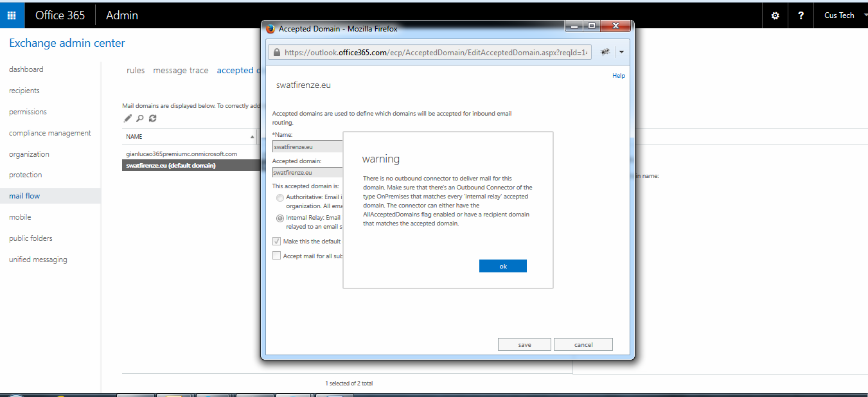
Task: Open protection section
Action: pyautogui.click(x=26, y=175)
